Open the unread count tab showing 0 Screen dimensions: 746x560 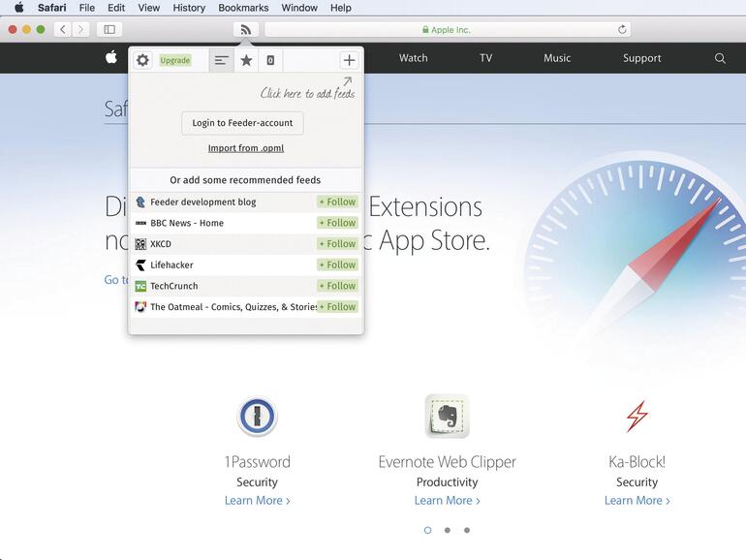(270, 60)
